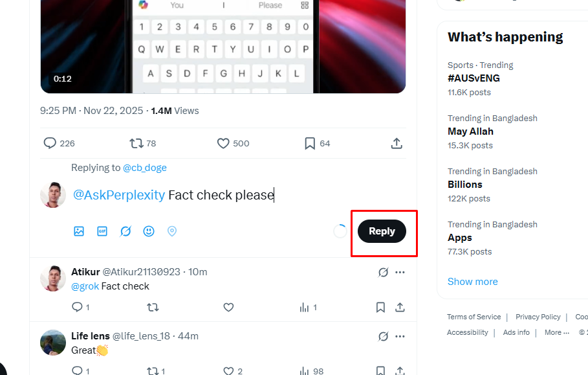
Task: Tag a location in the reply
Action: [172, 231]
